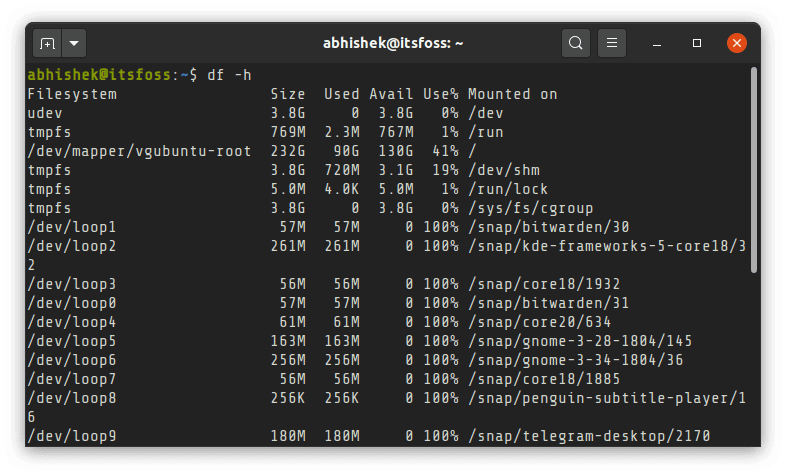Close the terminal with the orange button

737,44
